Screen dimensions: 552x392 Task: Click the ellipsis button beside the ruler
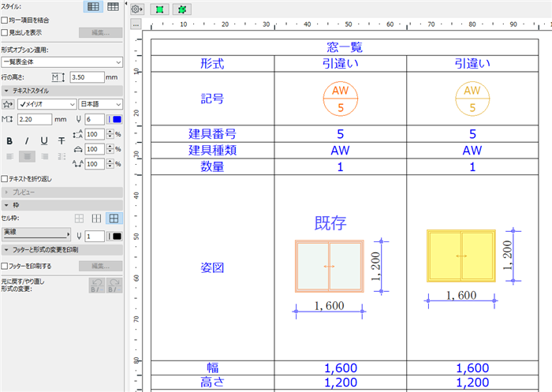(x=136, y=24)
